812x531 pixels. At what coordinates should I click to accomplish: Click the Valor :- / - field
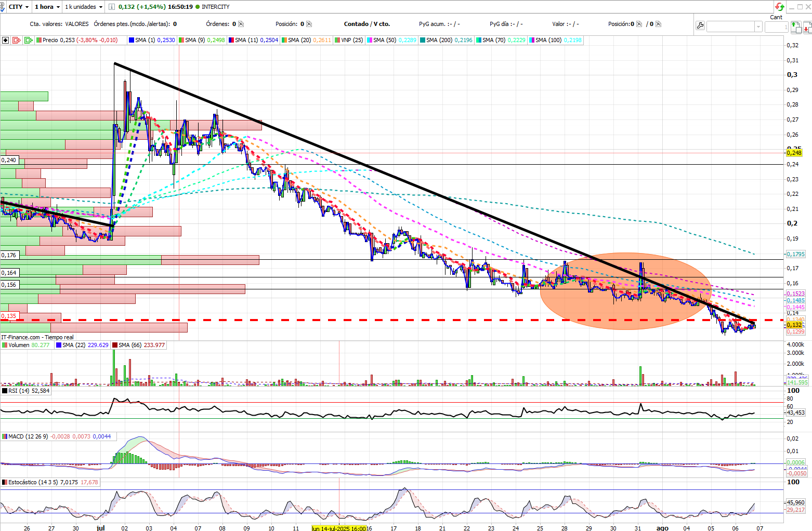[566, 24]
